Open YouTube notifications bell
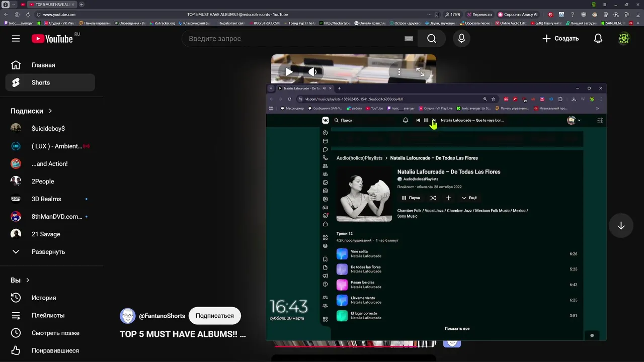This screenshot has height=362, width=644. click(x=598, y=39)
